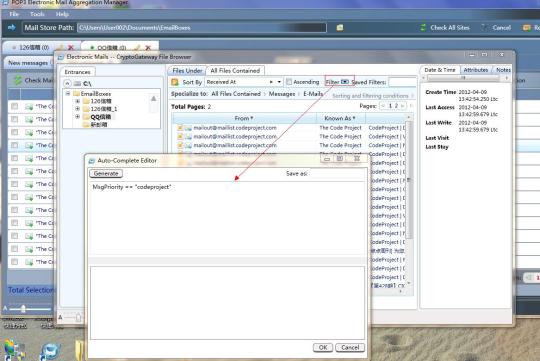Click the Mail Store Path field

click(x=202, y=28)
